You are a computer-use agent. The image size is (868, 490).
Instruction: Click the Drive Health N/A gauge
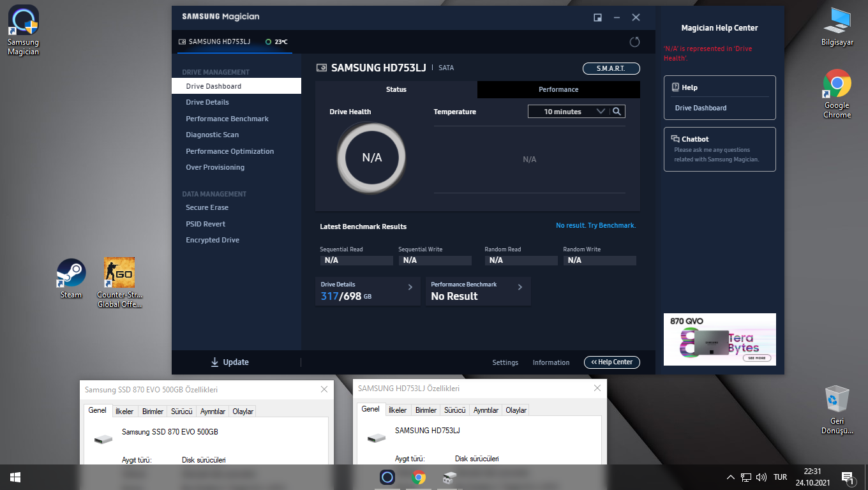tap(371, 158)
